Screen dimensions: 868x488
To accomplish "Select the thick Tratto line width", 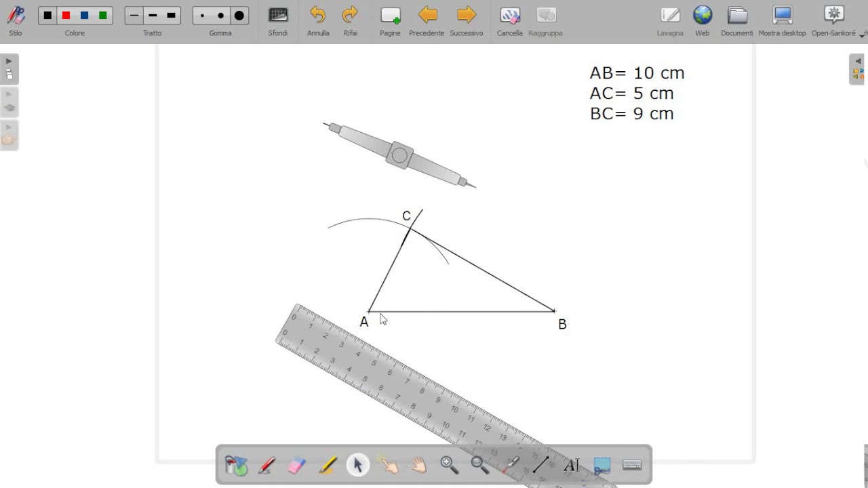I will (171, 16).
